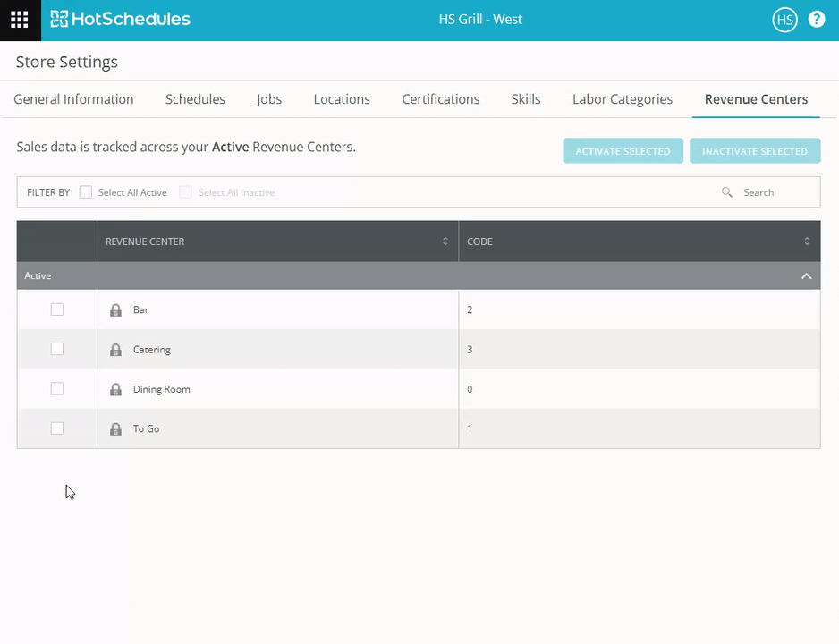Mark the To Go row checkbox

tap(57, 428)
